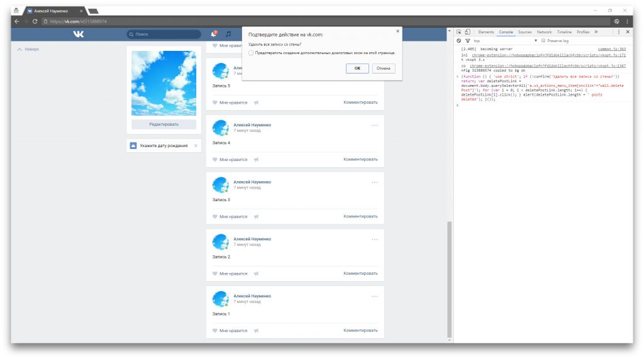Open the music note icon

click(x=228, y=34)
